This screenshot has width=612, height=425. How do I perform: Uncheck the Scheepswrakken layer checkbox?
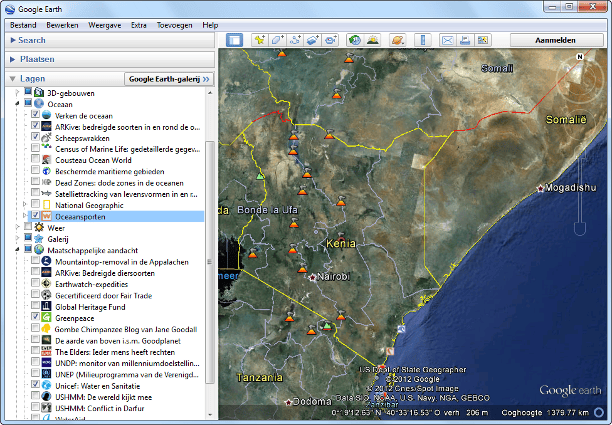coord(36,137)
